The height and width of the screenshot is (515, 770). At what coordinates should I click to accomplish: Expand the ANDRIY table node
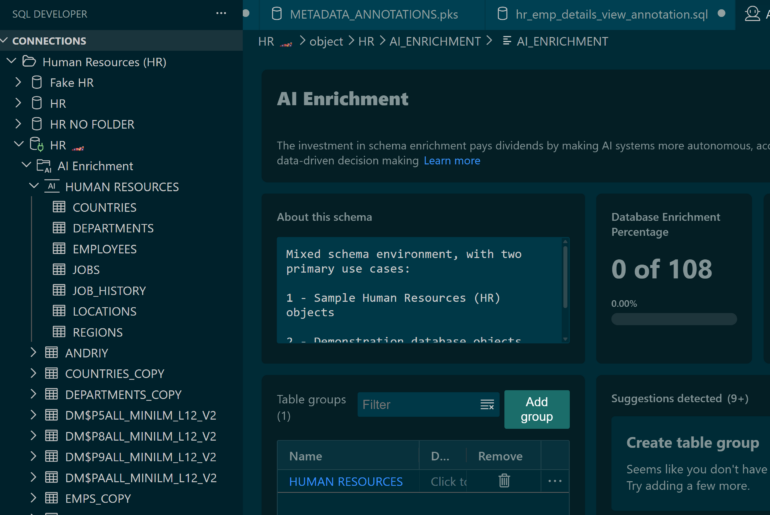[32, 353]
